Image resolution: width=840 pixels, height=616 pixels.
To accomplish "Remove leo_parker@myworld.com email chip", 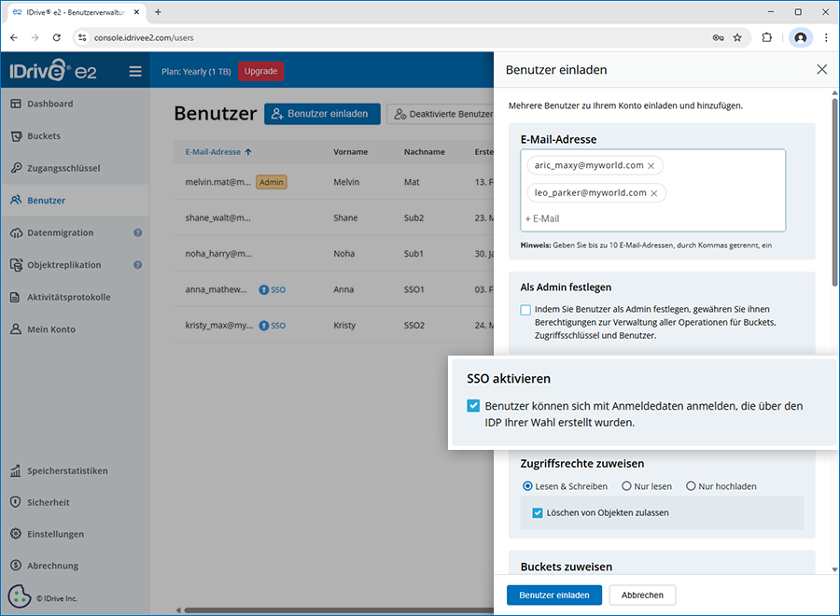I will 654,193.
